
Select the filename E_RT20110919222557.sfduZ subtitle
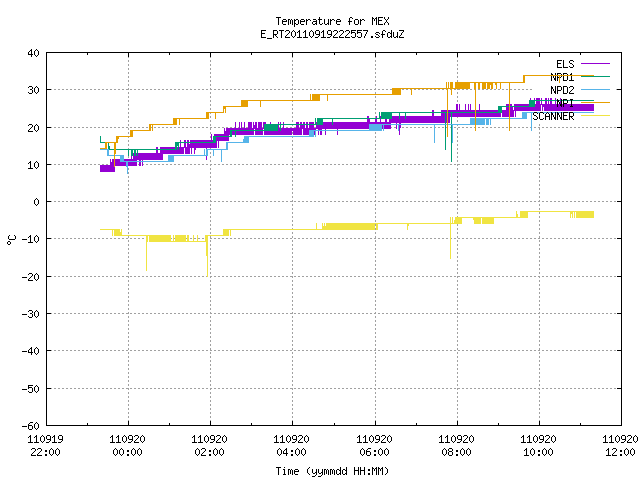(332, 34)
